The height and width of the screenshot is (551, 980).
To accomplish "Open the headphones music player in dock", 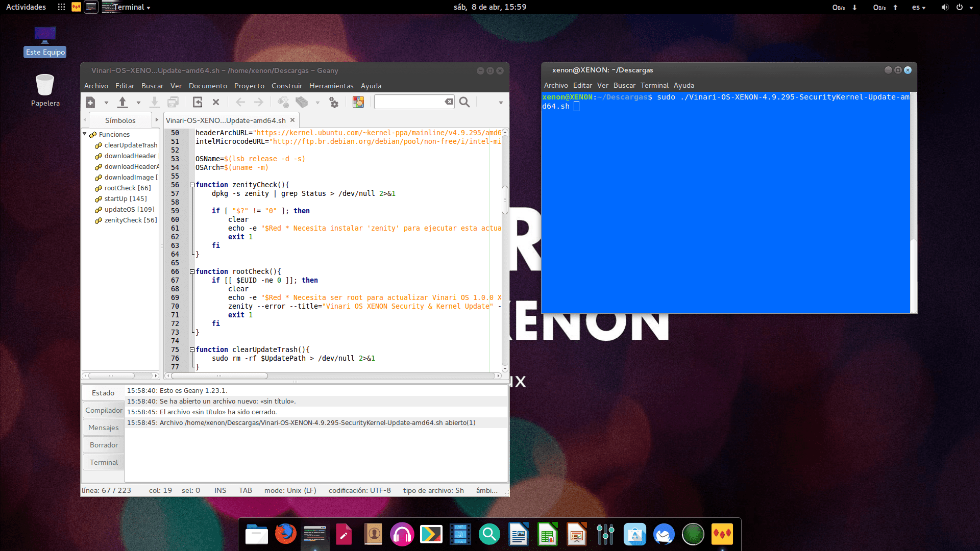I will (402, 534).
